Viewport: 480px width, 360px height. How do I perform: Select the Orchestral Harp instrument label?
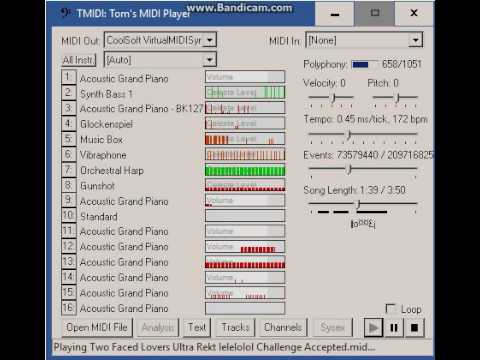112,171
